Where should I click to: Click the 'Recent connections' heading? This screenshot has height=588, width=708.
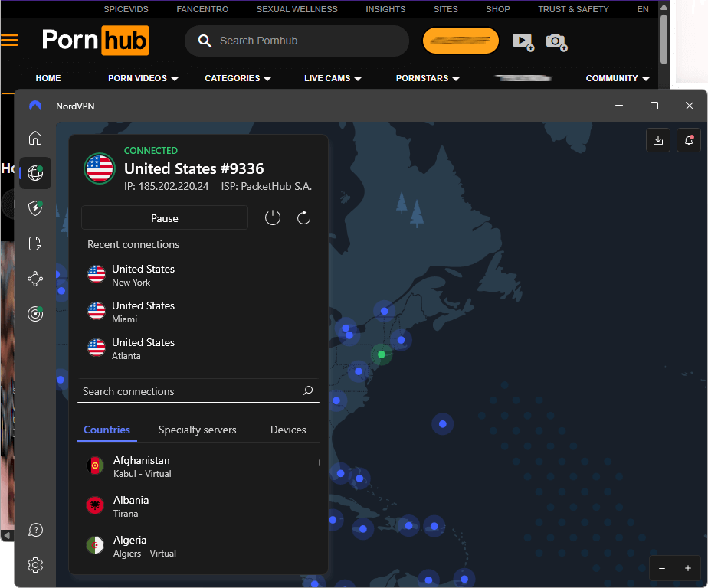[x=133, y=244]
